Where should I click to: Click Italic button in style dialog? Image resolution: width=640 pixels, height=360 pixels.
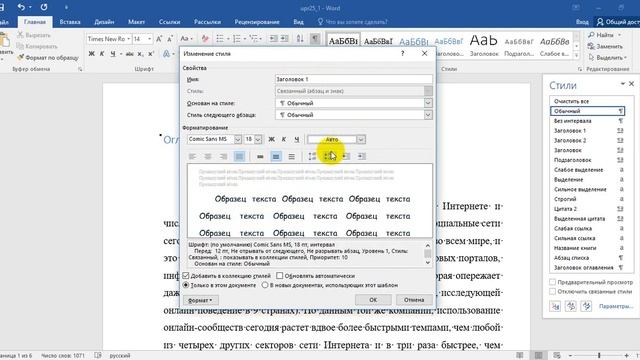[284, 140]
